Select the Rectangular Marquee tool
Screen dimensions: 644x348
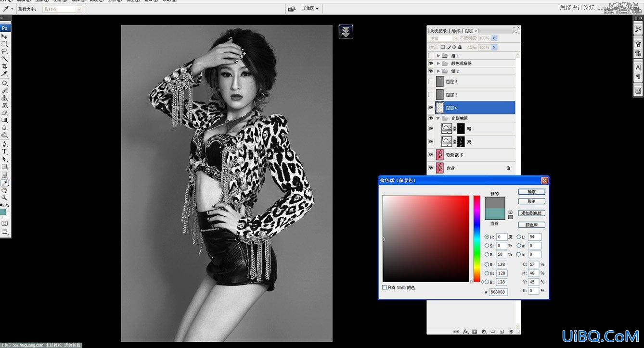tap(5, 44)
